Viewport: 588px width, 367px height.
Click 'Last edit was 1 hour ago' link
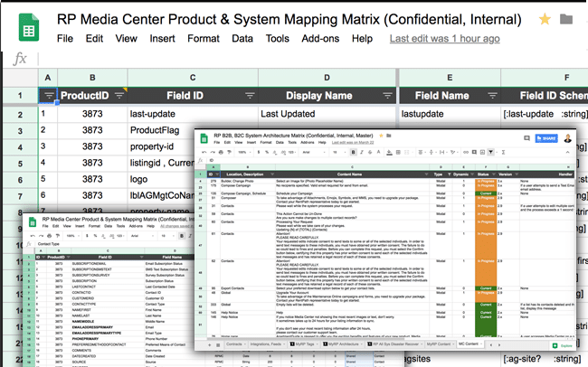pyautogui.click(x=444, y=39)
